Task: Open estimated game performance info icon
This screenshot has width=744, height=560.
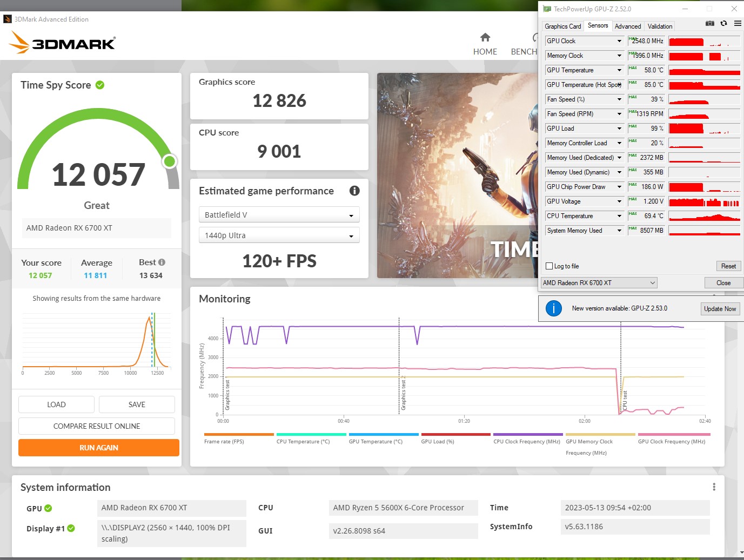Action: coord(354,191)
